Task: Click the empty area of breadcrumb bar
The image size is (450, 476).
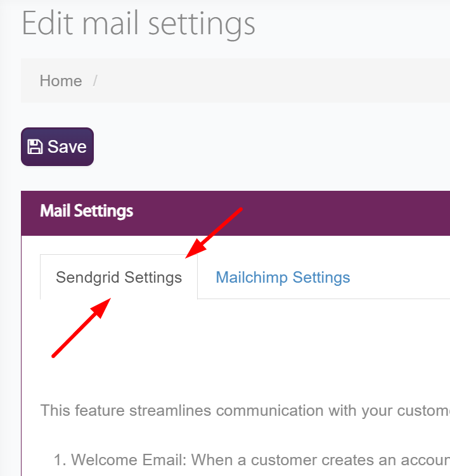Action: (273, 80)
